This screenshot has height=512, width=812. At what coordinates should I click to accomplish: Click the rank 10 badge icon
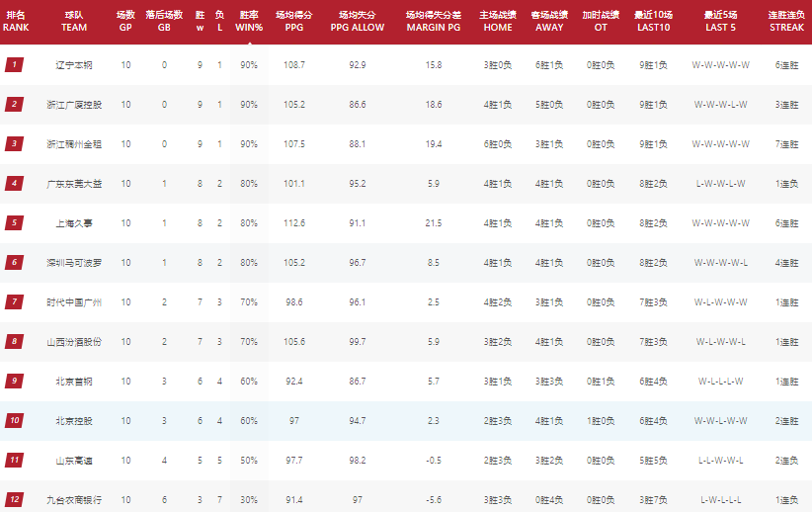[x=15, y=421]
